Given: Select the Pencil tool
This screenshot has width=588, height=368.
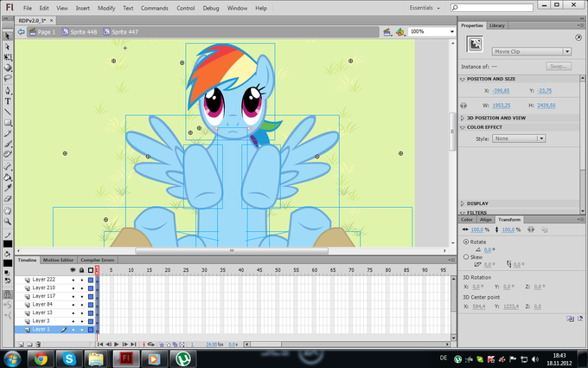Looking at the screenshot, I should click(x=7, y=133).
